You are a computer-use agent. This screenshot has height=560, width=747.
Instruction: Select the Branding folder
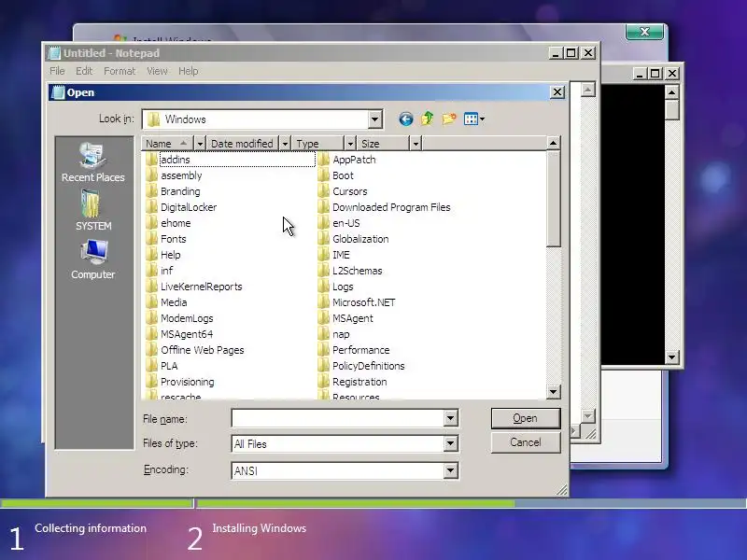click(x=173, y=191)
